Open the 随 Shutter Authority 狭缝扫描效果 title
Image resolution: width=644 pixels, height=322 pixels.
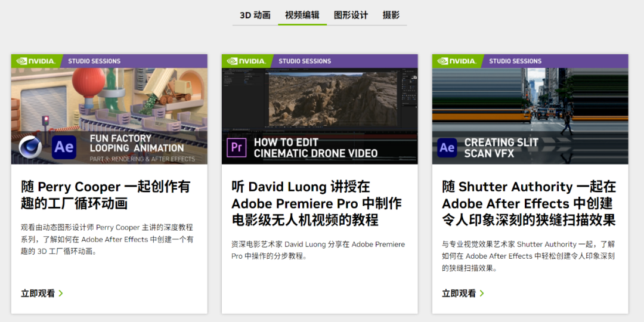tap(529, 203)
